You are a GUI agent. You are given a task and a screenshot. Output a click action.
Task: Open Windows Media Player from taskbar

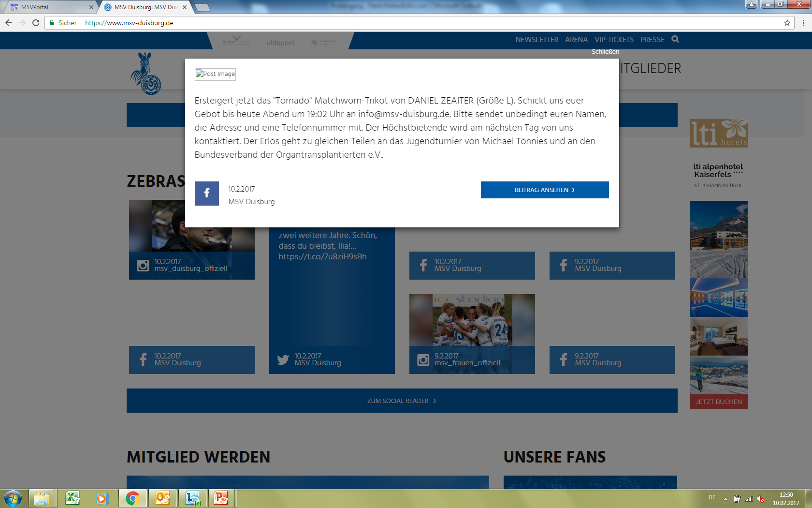[x=102, y=498]
